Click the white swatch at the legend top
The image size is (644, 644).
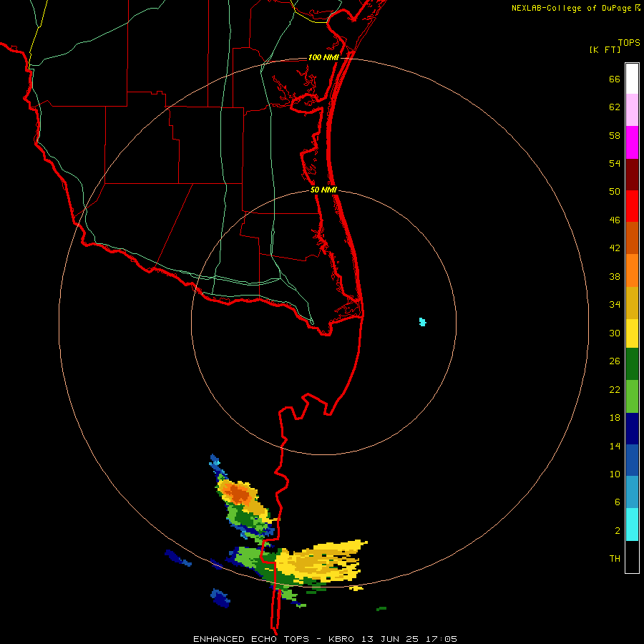[632, 79]
